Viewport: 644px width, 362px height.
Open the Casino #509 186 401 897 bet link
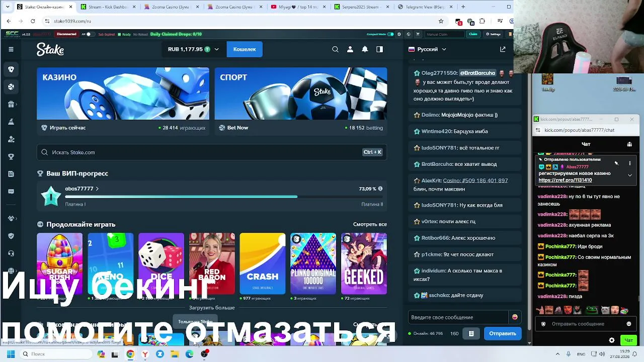tap(475, 180)
